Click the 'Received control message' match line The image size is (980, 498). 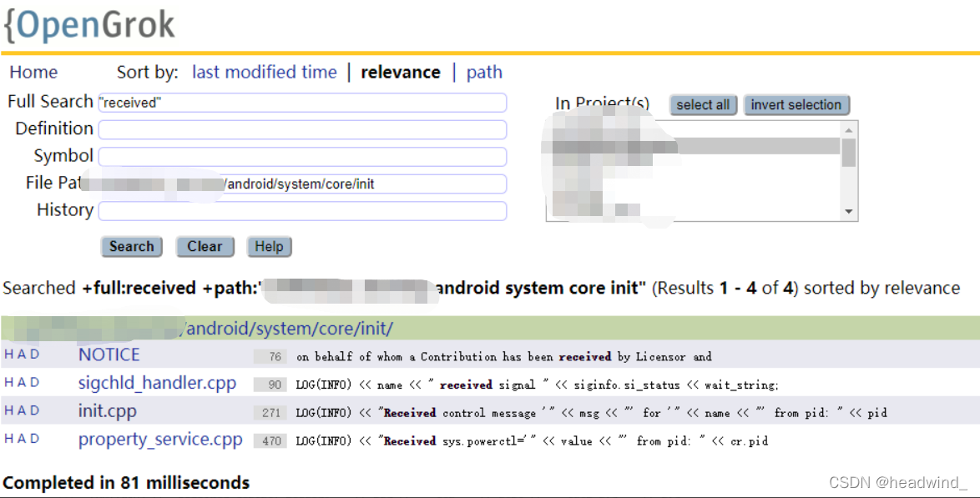click(591, 413)
